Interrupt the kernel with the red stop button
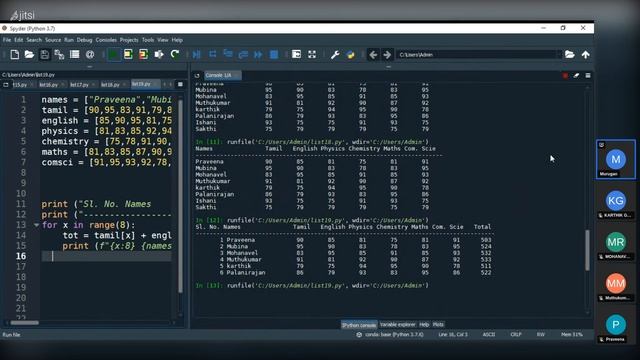The image size is (640, 360). coord(565,76)
